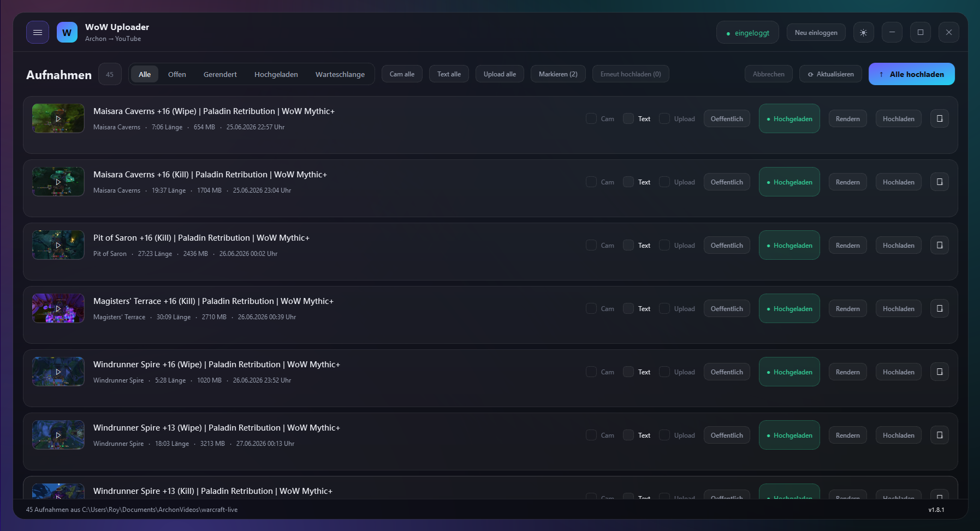
Task: Play the Maisara Caverns +16 Kill thumbnail
Action: 58,182
